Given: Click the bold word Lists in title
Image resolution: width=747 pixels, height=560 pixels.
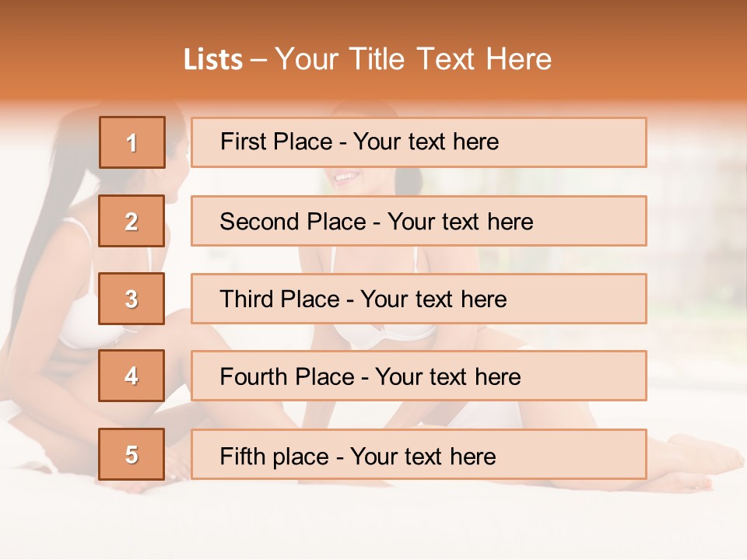Looking at the screenshot, I should pyautogui.click(x=213, y=60).
